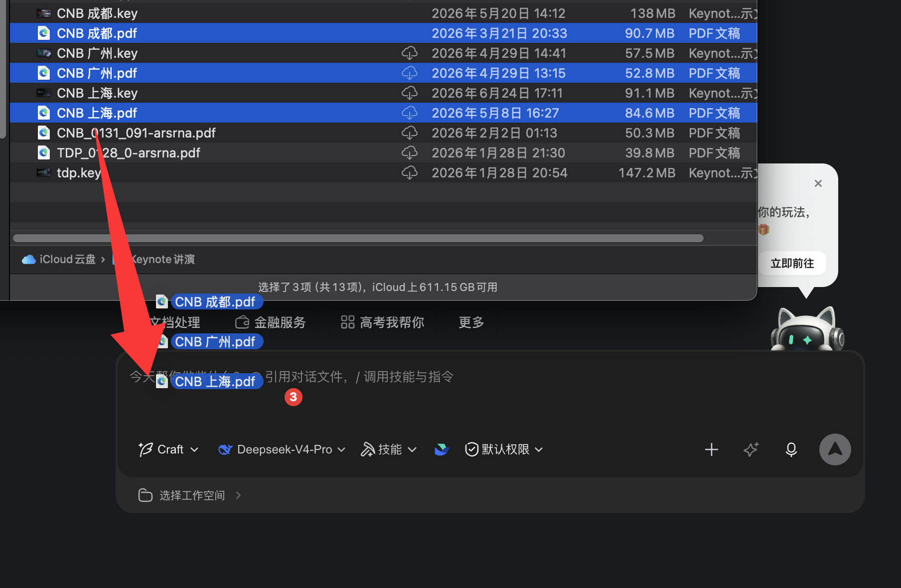Open Keynote 讲演 folder in path bar
The height and width of the screenshot is (588, 901).
tap(154, 259)
